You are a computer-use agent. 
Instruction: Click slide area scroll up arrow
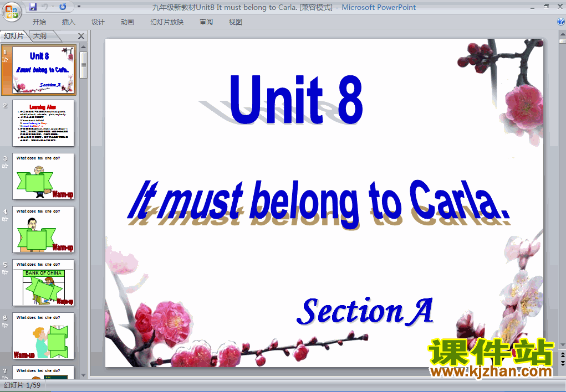pyautogui.click(x=562, y=35)
